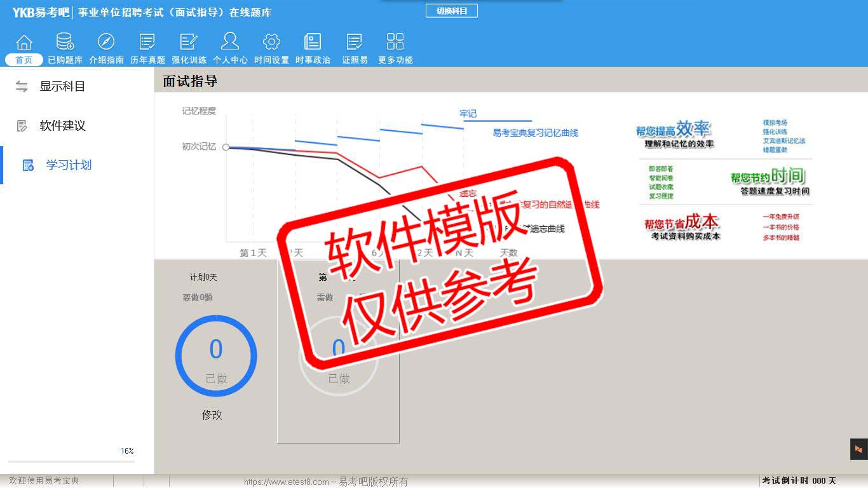Show 更多功能 grid icon
Image resolution: width=868 pixels, height=488 pixels.
click(x=395, y=43)
